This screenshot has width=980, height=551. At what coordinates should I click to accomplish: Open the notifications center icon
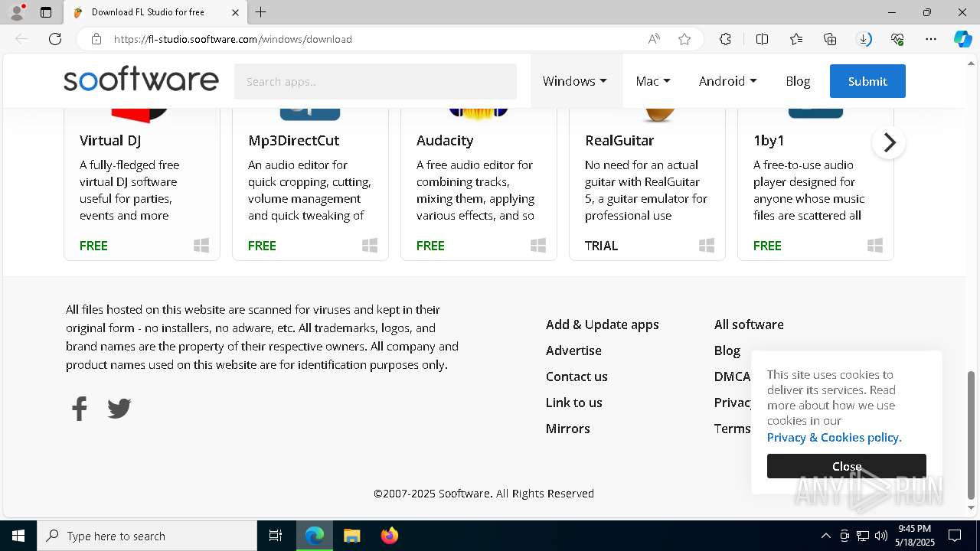955,536
